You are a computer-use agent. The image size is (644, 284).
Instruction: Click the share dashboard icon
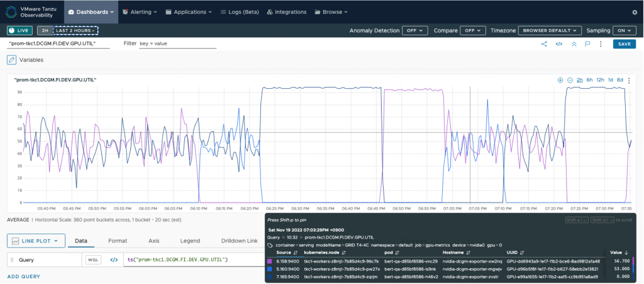coord(544,44)
